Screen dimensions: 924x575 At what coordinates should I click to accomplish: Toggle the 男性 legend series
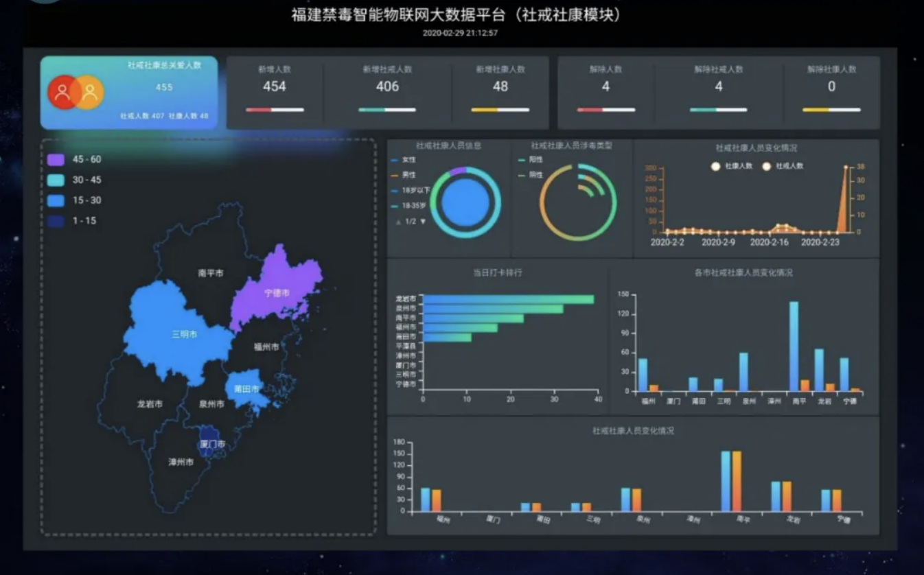coord(404,175)
